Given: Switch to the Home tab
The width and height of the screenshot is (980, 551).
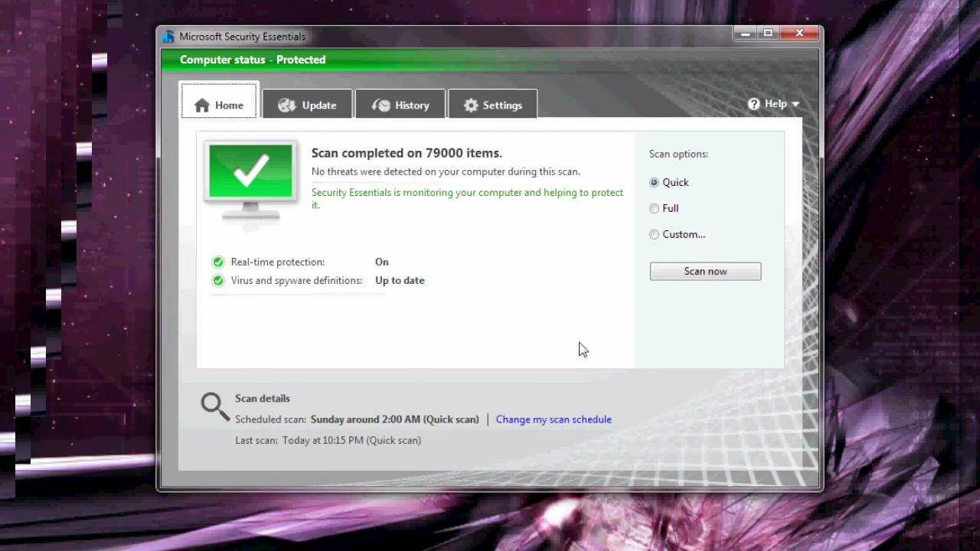Looking at the screenshot, I should [219, 100].
